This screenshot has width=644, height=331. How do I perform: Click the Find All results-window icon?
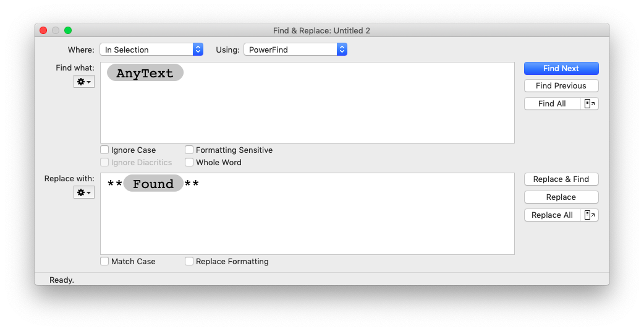590,103
